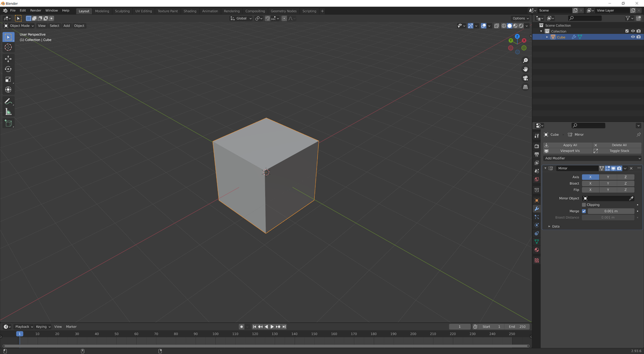Toggle Bisect Z button

(x=625, y=183)
